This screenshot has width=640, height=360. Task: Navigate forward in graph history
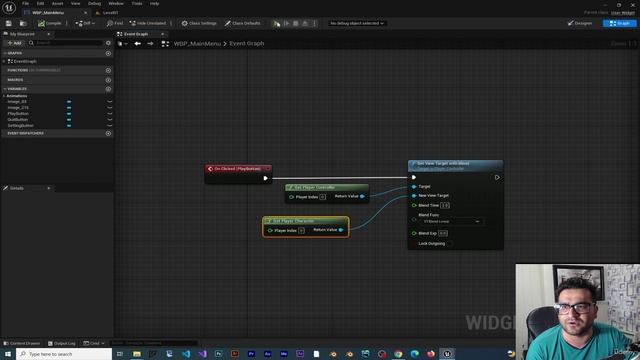tap(150, 43)
